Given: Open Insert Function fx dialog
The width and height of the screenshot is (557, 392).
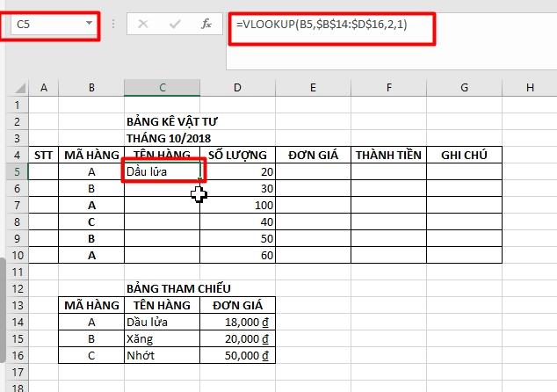Looking at the screenshot, I should coord(206,24).
